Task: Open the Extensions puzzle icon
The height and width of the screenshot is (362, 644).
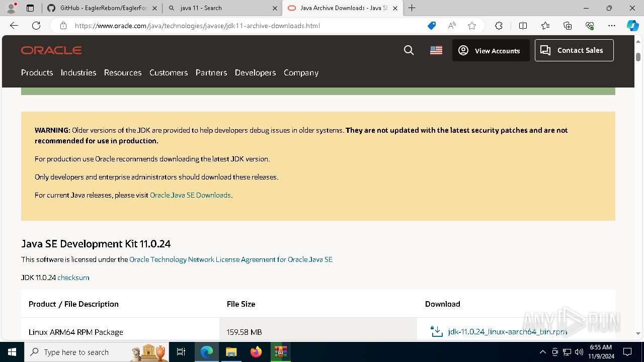Action: pyautogui.click(x=499, y=26)
